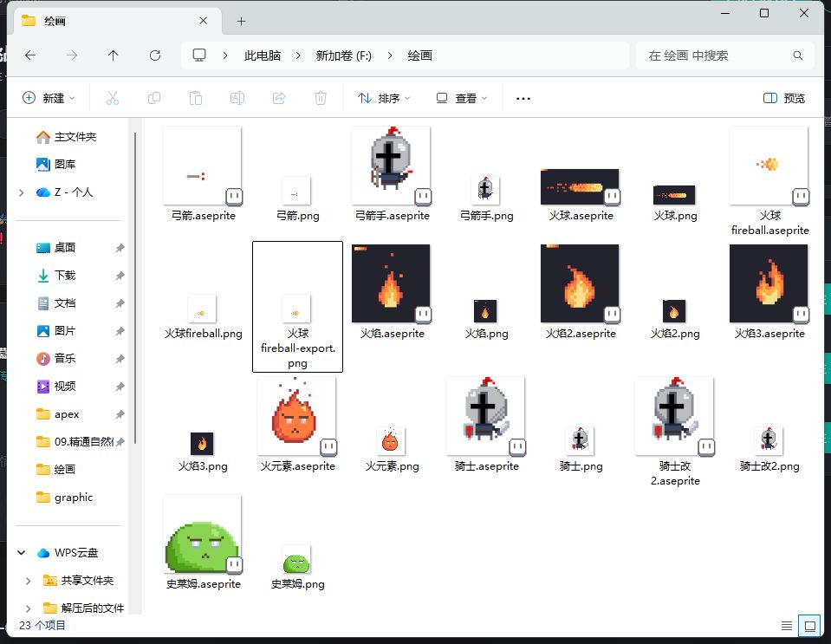Refresh the current folder view
The width and height of the screenshot is (831, 644).
(155, 55)
